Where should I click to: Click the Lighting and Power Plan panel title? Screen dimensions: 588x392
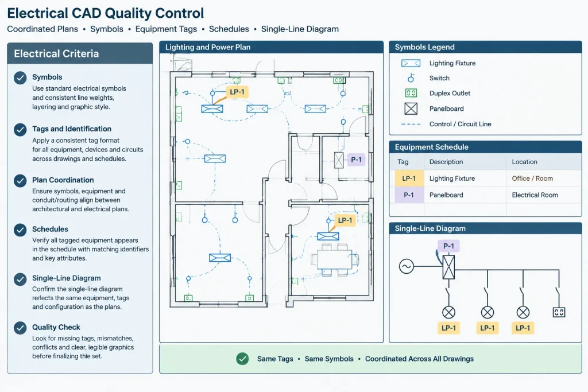pos(208,47)
